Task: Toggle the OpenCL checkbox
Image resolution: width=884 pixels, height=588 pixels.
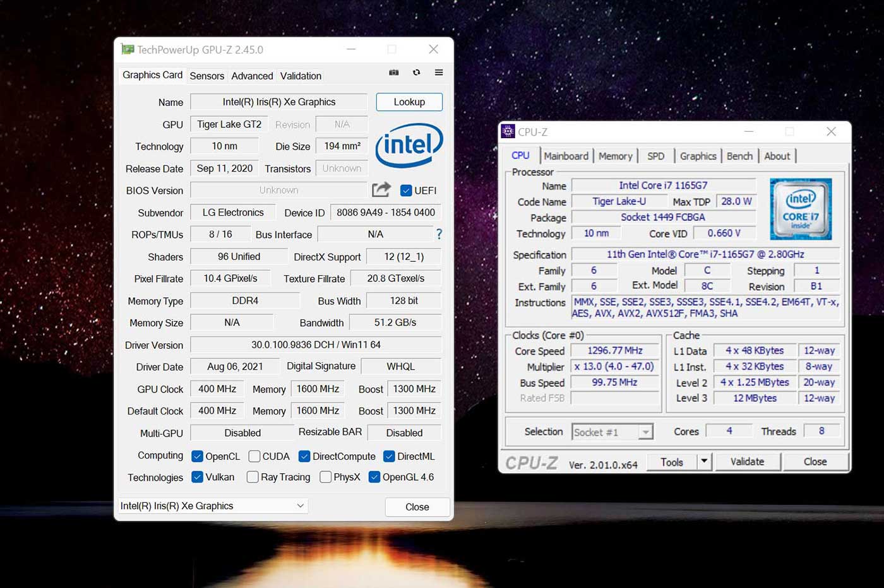Action: (x=197, y=456)
